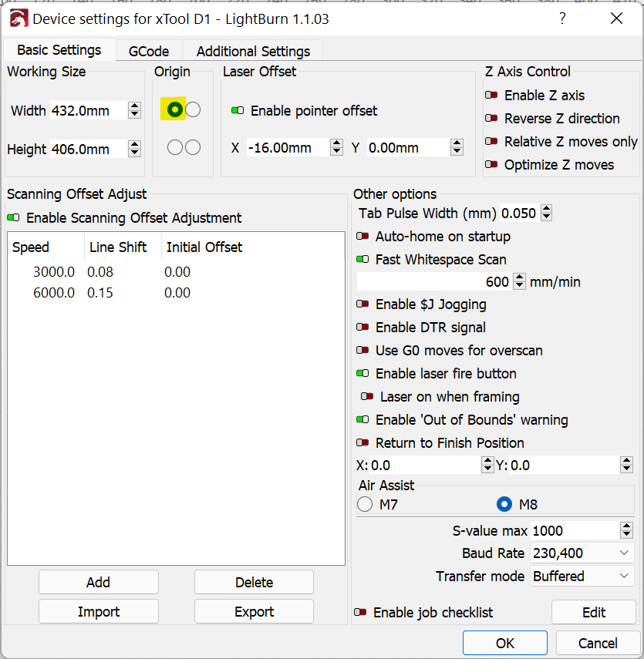Screen dimensions: 644x659
Task: Click the Delete button
Action: point(254,582)
